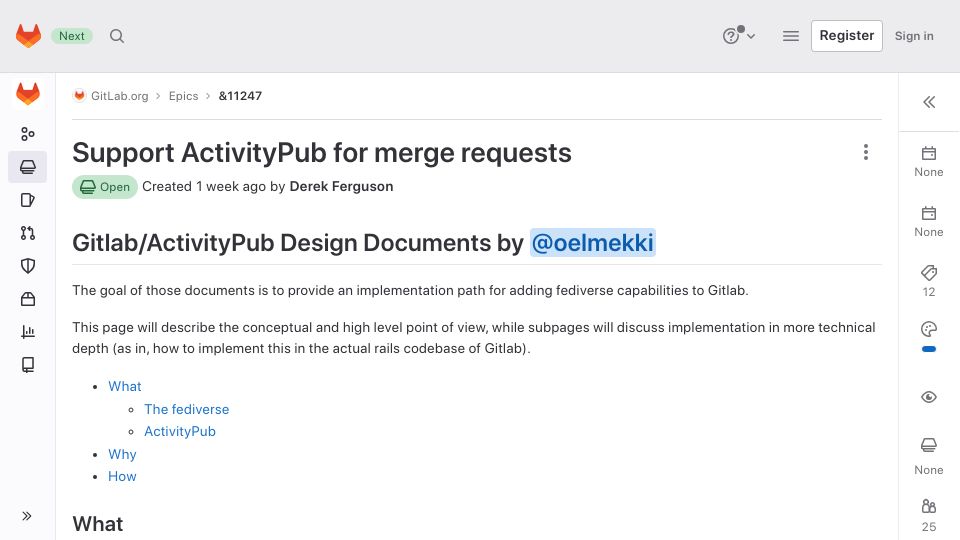Open Wiki book sidebar icon
Screen dimensions: 960x540
click(28, 365)
